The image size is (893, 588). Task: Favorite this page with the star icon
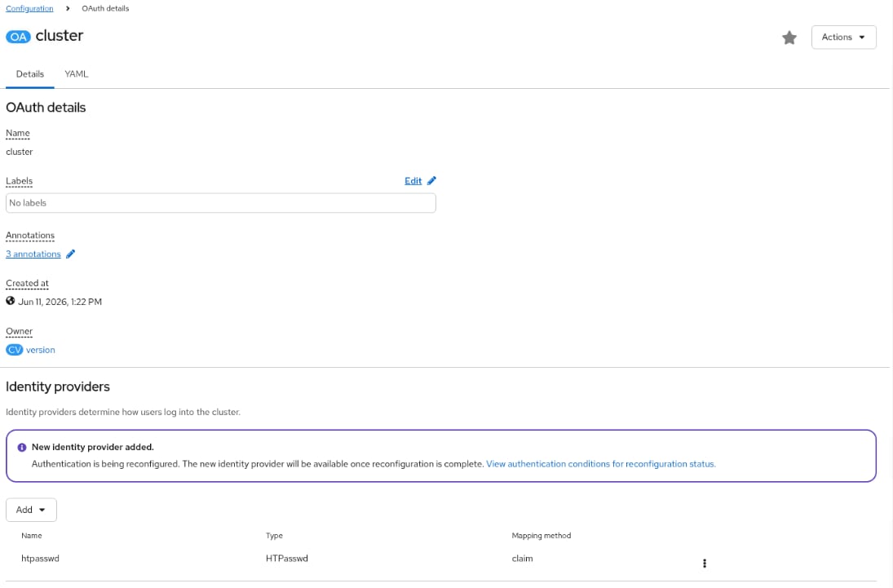[789, 38]
